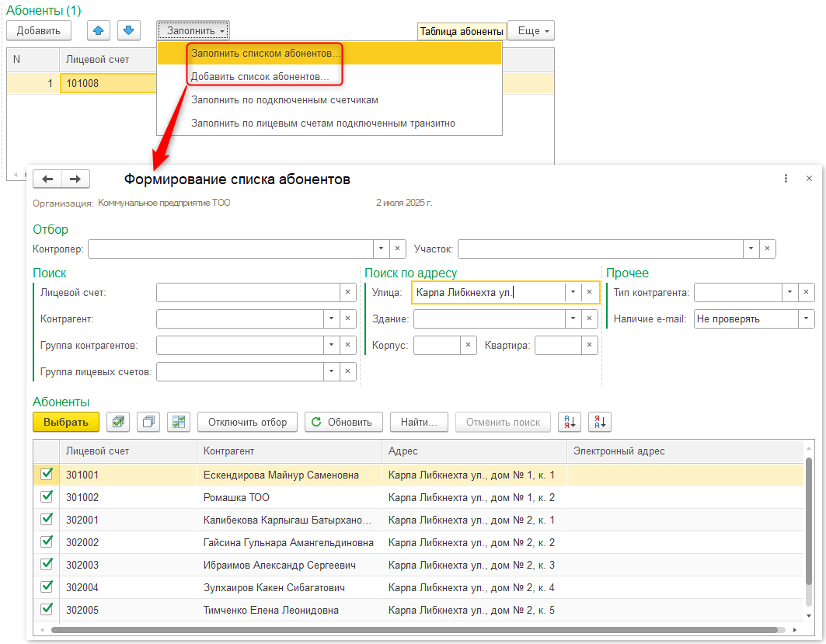
Task: Expand the Контролер dropdown list
Action: pyautogui.click(x=381, y=249)
